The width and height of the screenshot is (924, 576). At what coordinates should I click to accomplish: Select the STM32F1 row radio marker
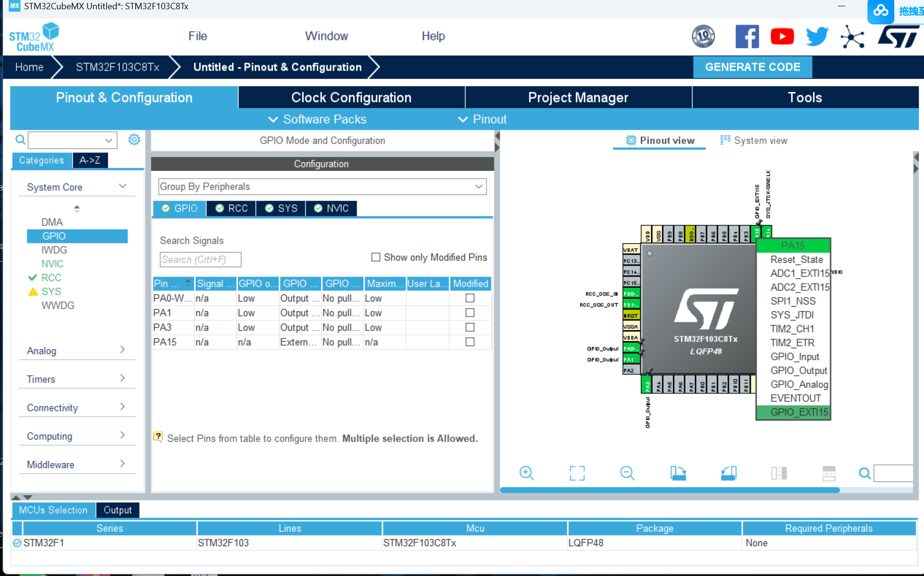17,543
